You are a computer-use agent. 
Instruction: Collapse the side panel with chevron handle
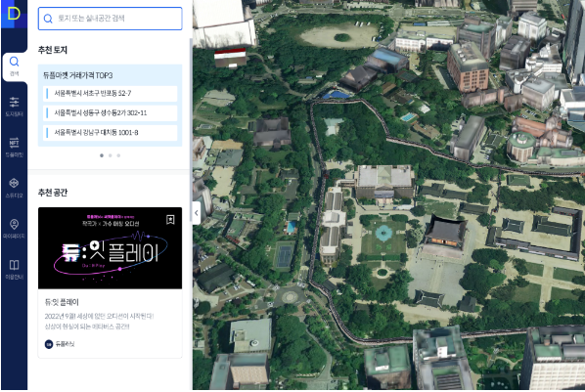coord(197,213)
